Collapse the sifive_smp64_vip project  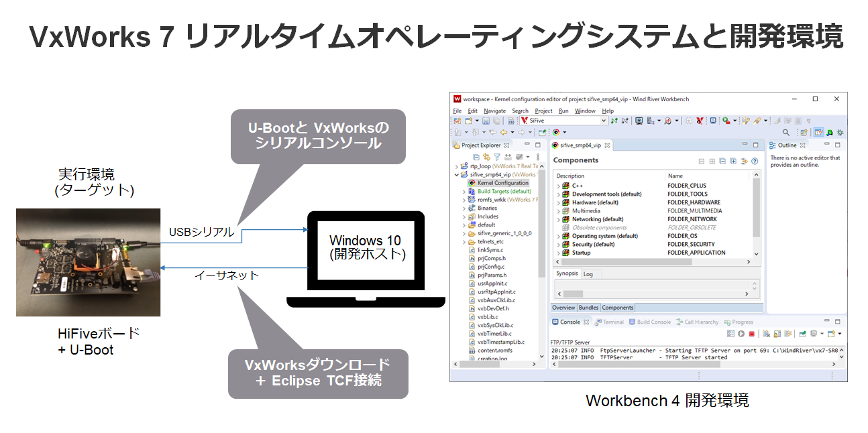(457, 174)
